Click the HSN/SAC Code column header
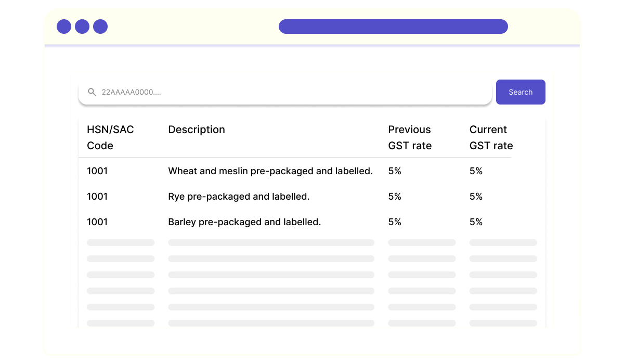Screen dimensions: 624x364 pos(110,137)
